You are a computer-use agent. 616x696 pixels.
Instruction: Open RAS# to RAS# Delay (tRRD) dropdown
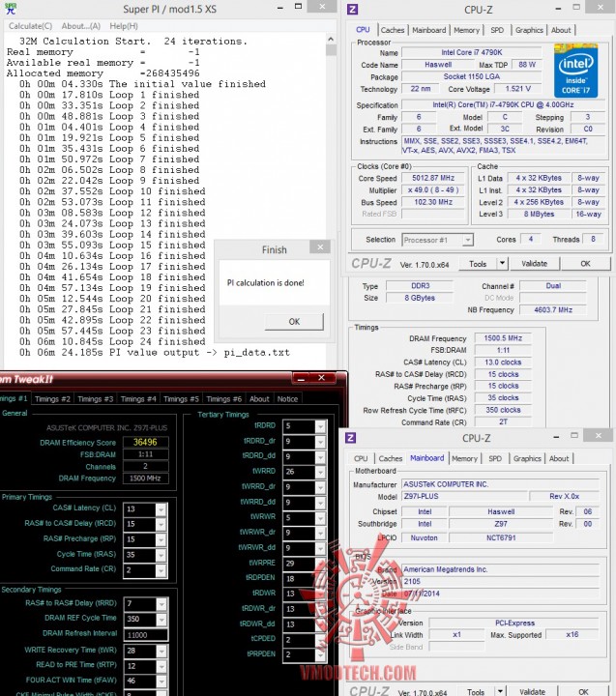click(x=161, y=604)
